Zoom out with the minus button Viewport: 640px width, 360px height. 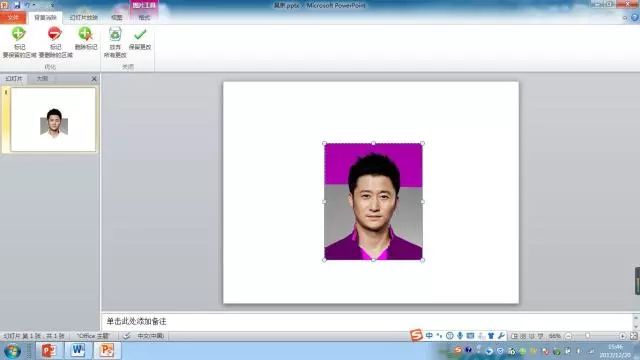(568, 336)
